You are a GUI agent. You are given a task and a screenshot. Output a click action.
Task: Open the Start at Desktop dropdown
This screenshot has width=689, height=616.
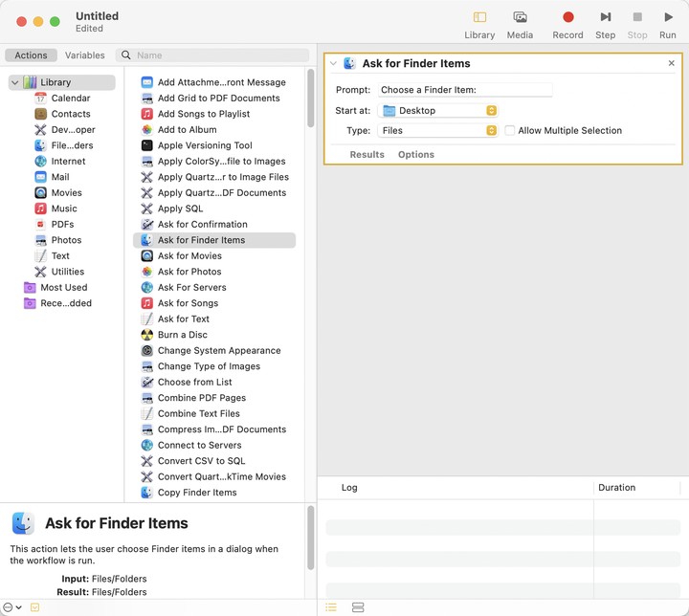(x=438, y=111)
